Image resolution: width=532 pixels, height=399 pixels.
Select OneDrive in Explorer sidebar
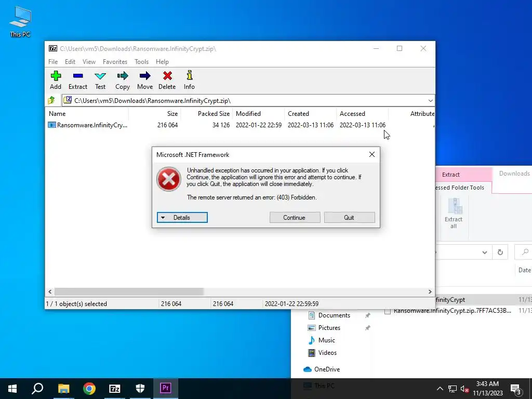pos(327,369)
